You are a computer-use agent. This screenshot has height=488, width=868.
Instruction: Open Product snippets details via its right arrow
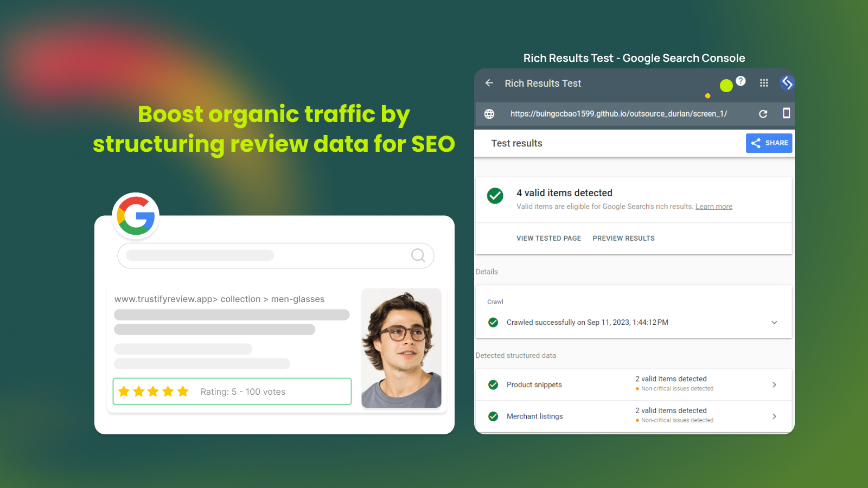pos(774,384)
